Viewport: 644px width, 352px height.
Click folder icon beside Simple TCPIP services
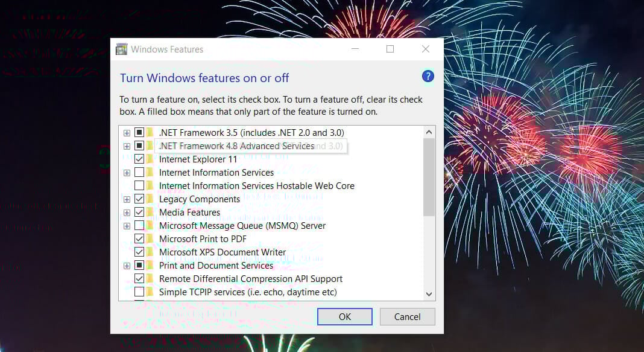[x=150, y=292]
